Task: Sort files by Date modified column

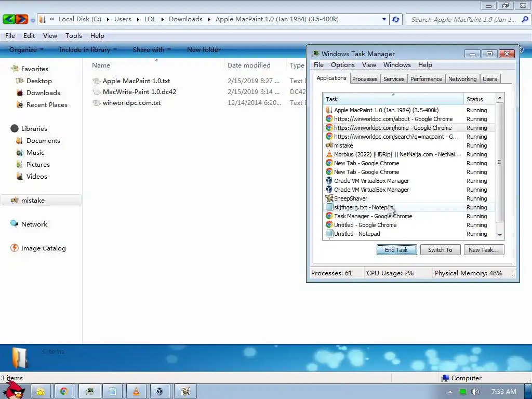Action: pos(255,65)
